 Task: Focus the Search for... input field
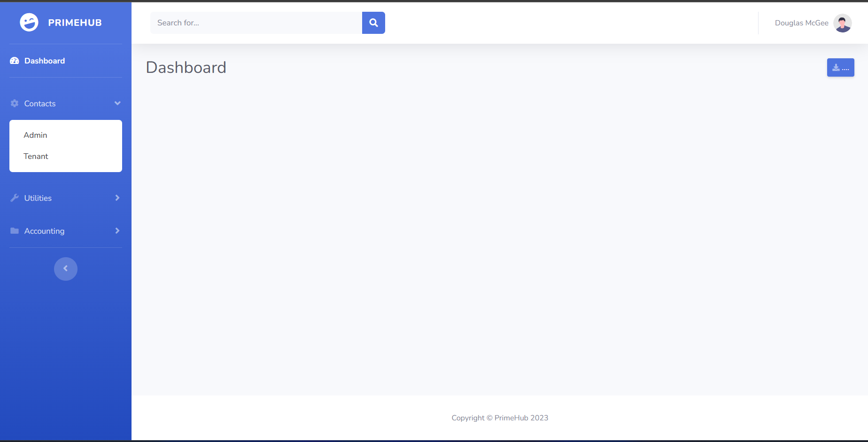pos(256,23)
